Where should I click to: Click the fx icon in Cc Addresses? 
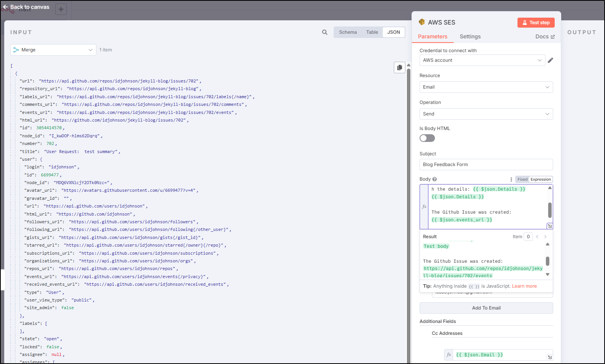pyautogui.click(x=449, y=355)
